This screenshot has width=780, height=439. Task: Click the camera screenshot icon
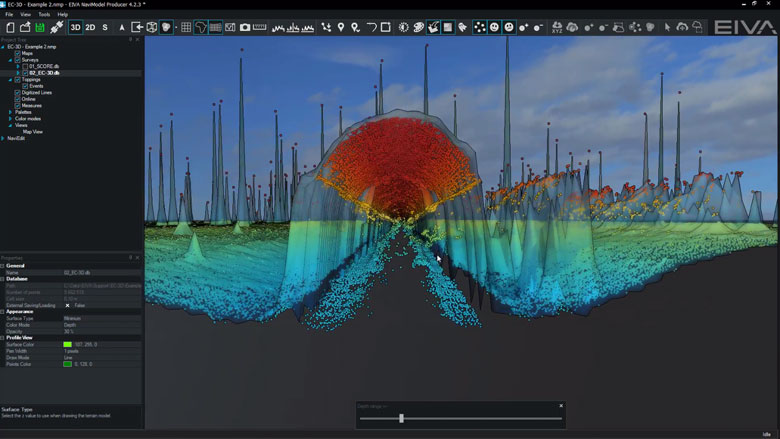click(245, 27)
